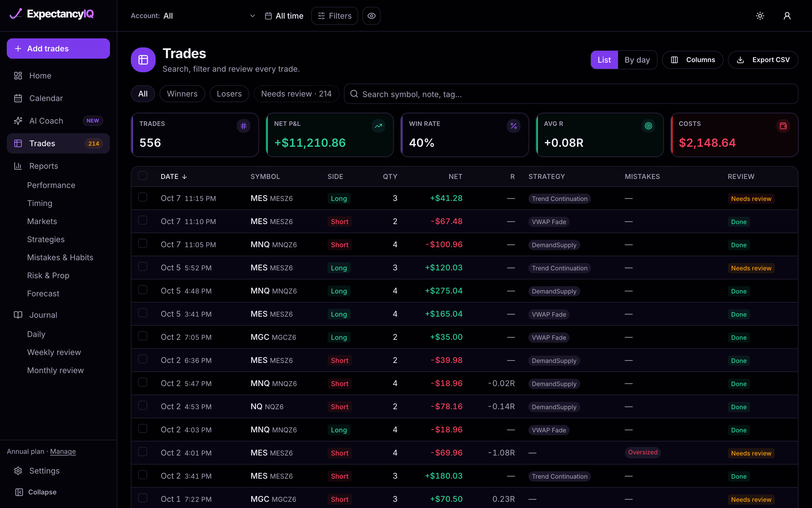The height and width of the screenshot is (508, 812).
Task: Select the Needs review 214 filter
Action: pos(296,94)
